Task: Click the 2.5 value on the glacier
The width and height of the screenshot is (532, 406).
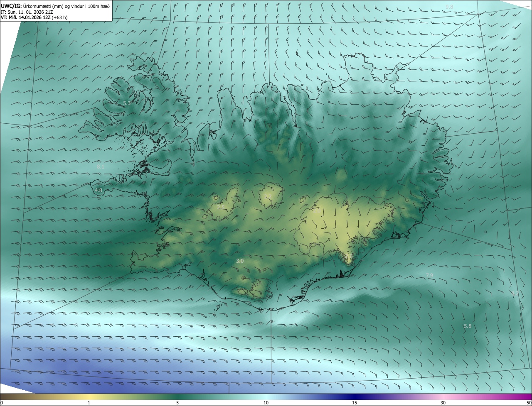Action: click(x=221, y=208)
